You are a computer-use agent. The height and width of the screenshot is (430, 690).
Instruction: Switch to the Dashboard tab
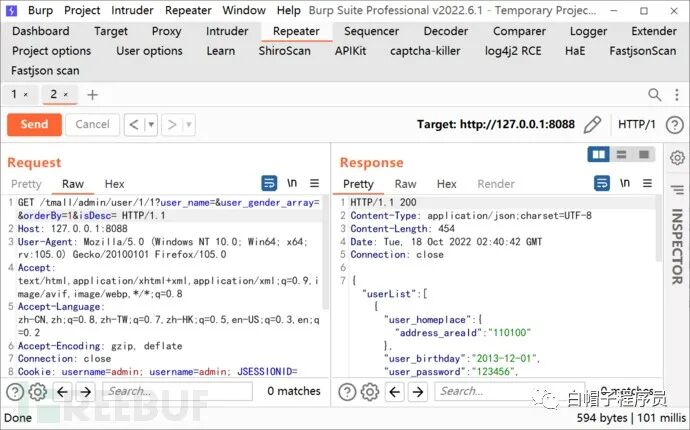pos(40,31)
